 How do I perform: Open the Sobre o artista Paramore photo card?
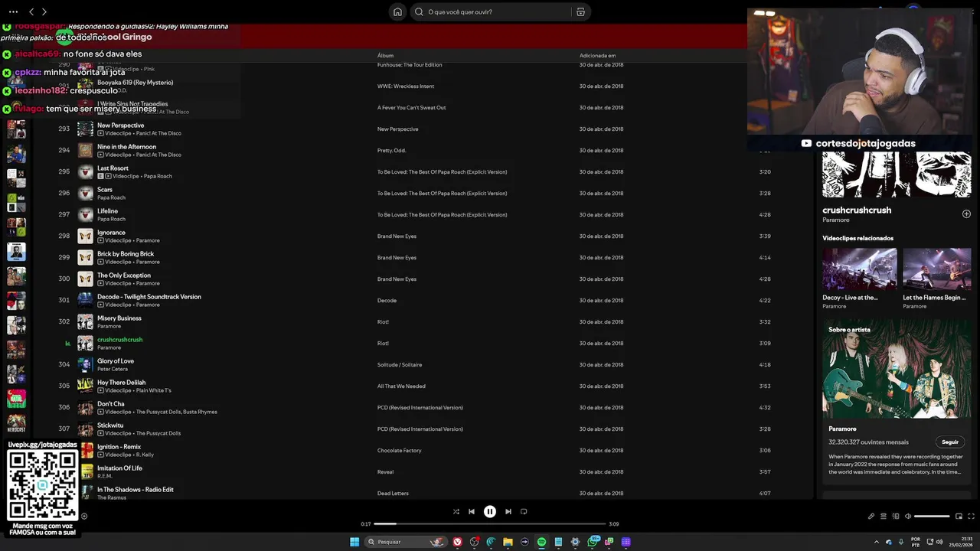[x=897, y=369]
